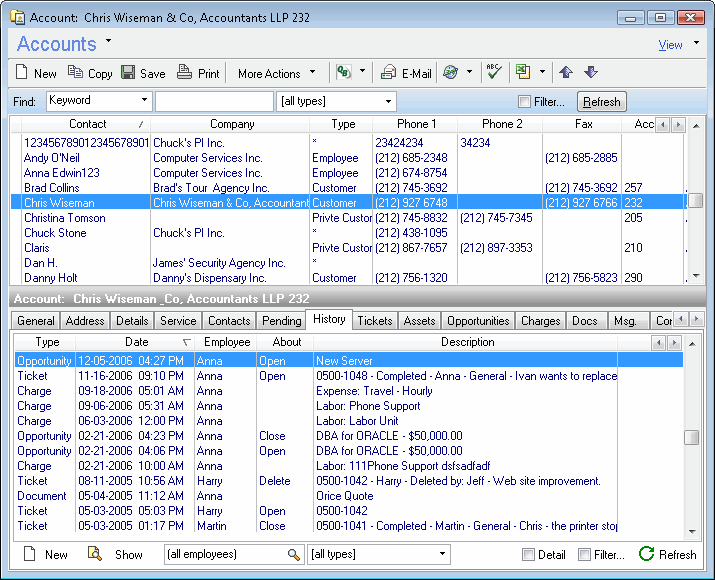Image resolution: width=715 pixels, height=580 pixels.
Task: Switch to the Tickets tab
Action: (375, 321)
